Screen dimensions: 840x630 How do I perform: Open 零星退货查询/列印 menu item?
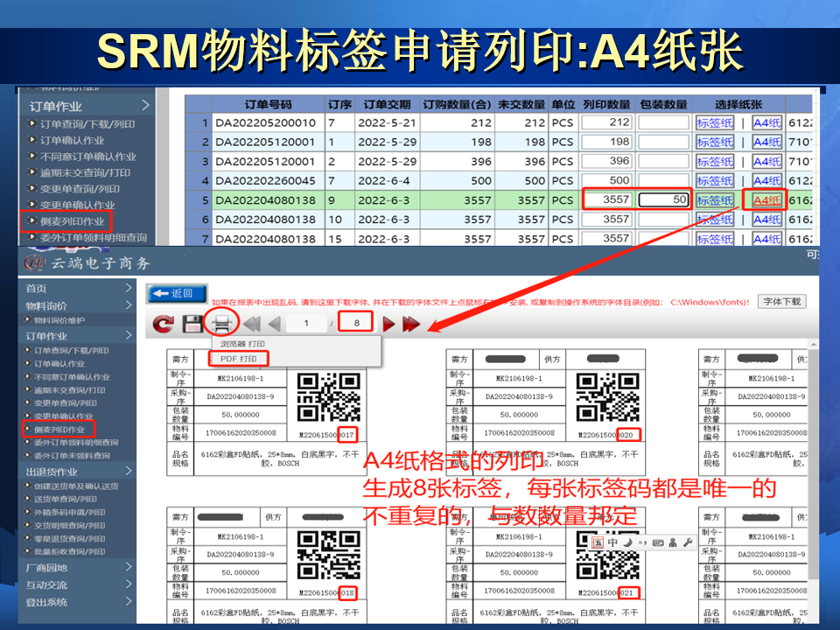(70, 538)
